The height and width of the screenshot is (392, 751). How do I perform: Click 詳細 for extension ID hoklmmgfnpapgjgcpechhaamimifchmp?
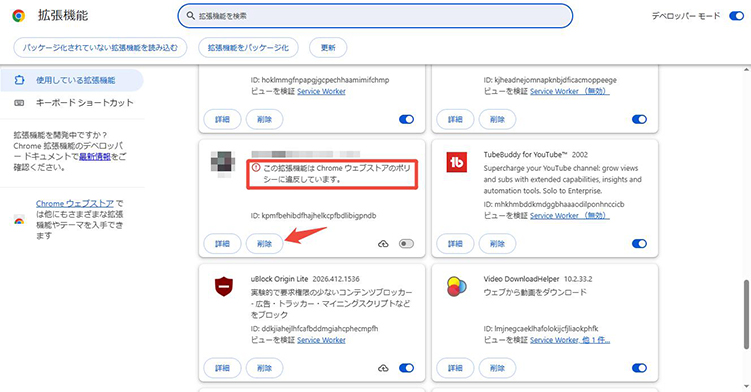pyautogui.click(x=222, y=119)
